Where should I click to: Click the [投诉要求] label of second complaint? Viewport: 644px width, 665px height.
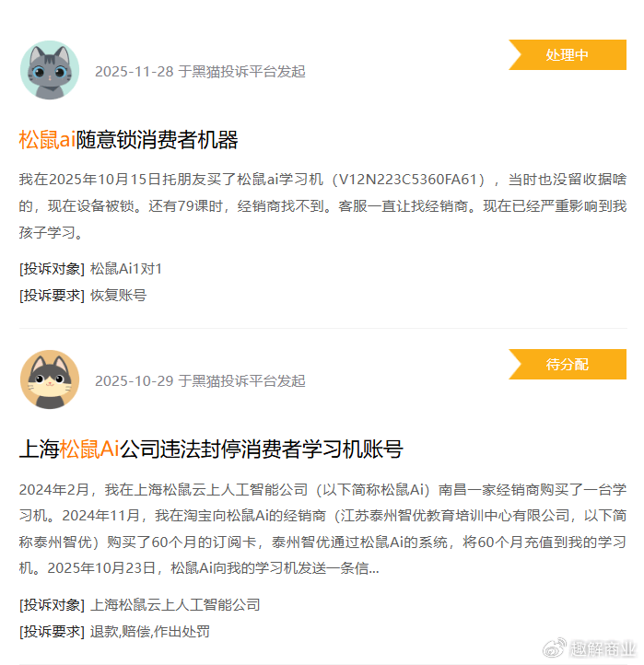click(x=52, y=632)
